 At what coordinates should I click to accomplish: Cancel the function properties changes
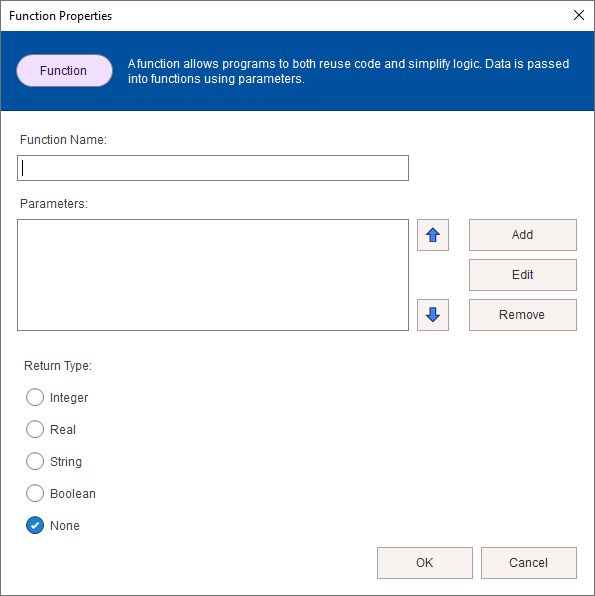[528, 563]
